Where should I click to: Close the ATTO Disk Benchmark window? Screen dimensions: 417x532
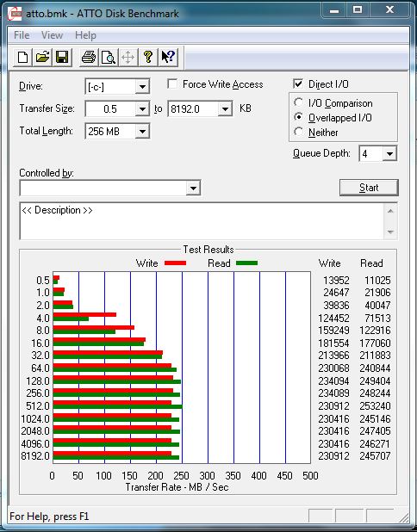tap(389, 10)
